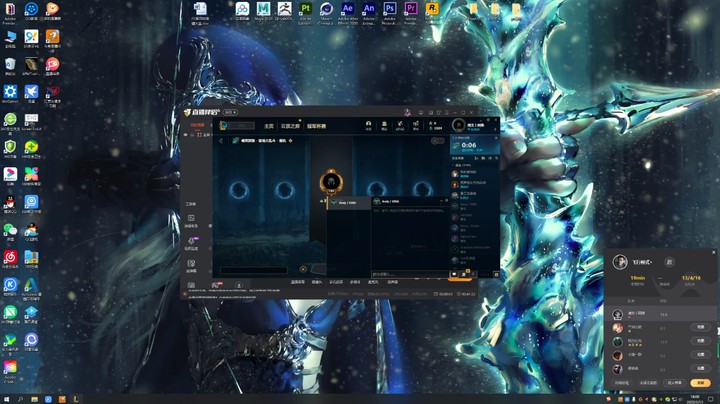Open the notification center icon
This screenshot has height=404, width=720.
[710, 399]
